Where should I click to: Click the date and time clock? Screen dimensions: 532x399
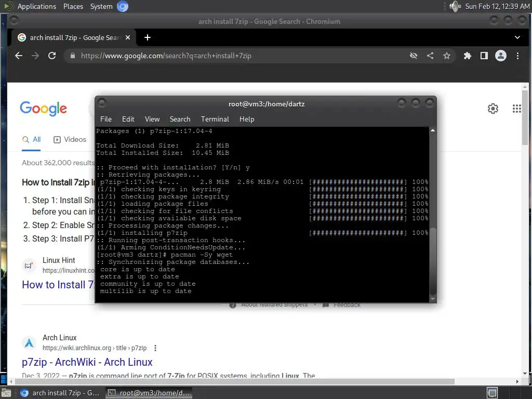497,6
